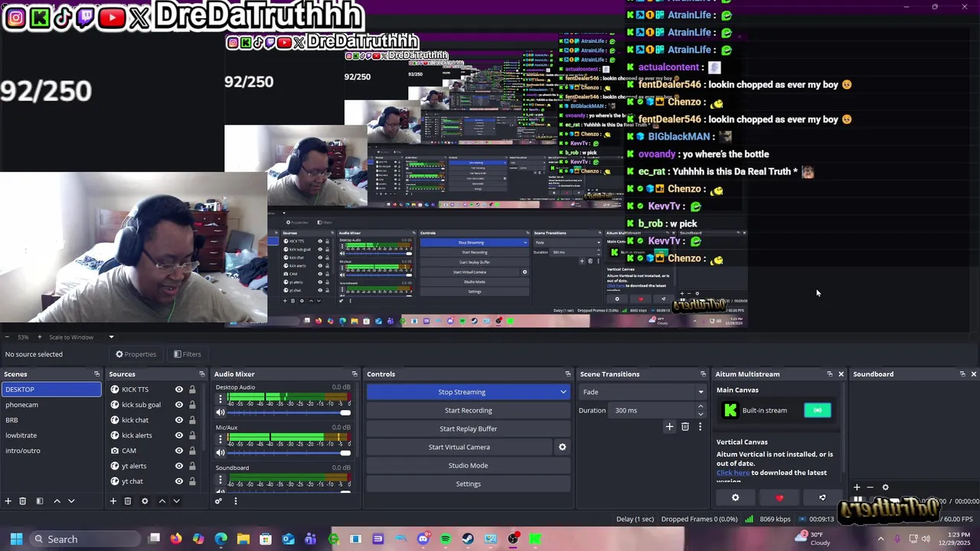This screenshot has height=551, width=980.
Task: Move source up arrow in Sources toolbar
Action: [x=162, y=501]
